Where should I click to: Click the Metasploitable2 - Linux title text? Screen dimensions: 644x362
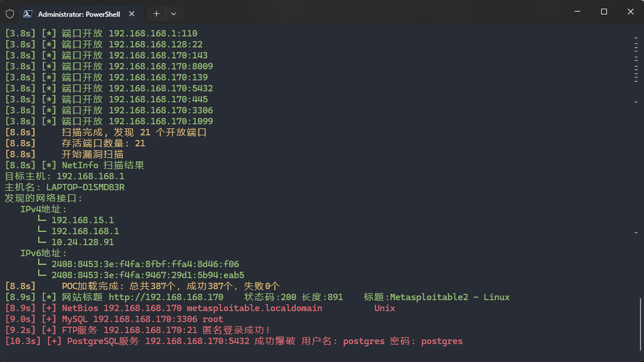point(450,297)
